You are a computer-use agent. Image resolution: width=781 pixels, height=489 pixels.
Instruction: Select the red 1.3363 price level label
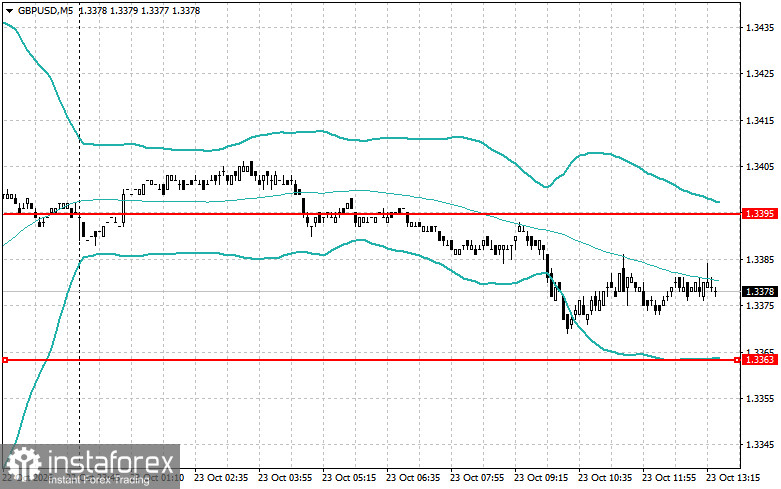click(x=760, y=360)
